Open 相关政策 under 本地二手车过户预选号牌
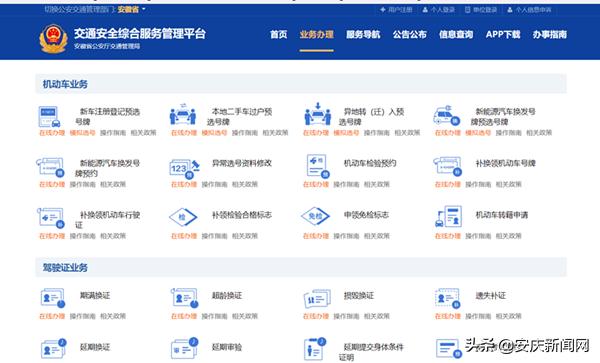Screen dimensions: 600x363 click(276, 133)
